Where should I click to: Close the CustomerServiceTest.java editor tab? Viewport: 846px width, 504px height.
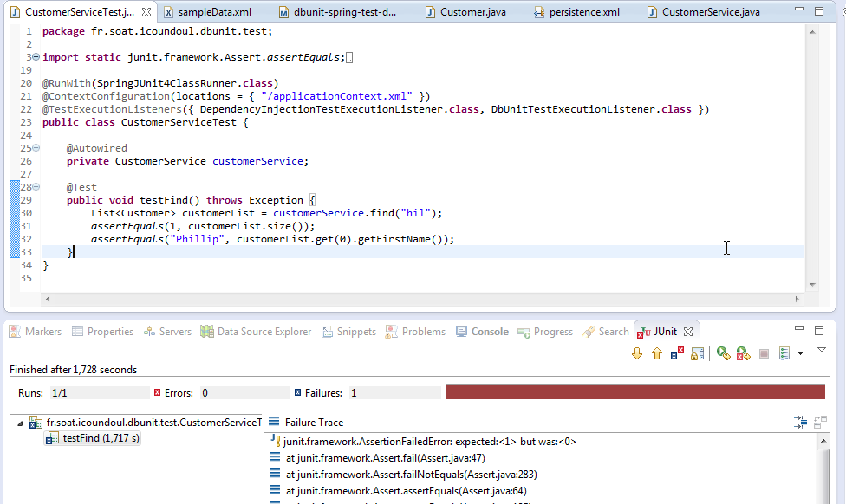click(146, 13)
